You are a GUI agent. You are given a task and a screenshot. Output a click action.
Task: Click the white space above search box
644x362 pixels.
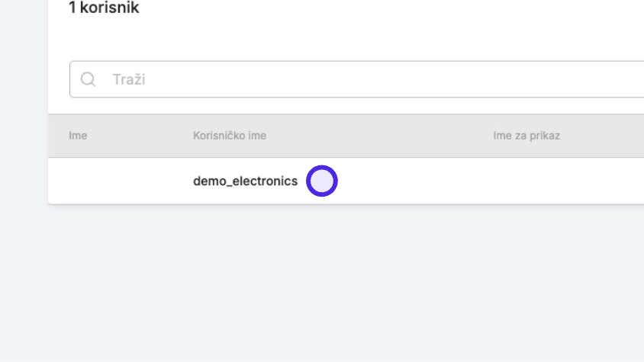click(346, 39)
